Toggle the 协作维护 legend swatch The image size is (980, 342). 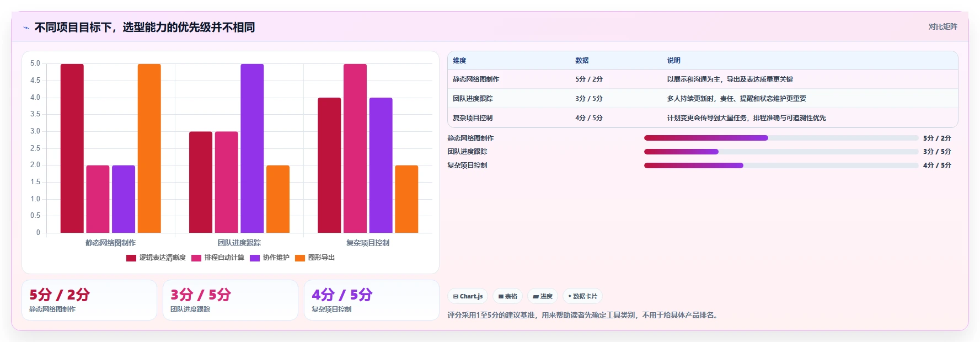[255, 258]
